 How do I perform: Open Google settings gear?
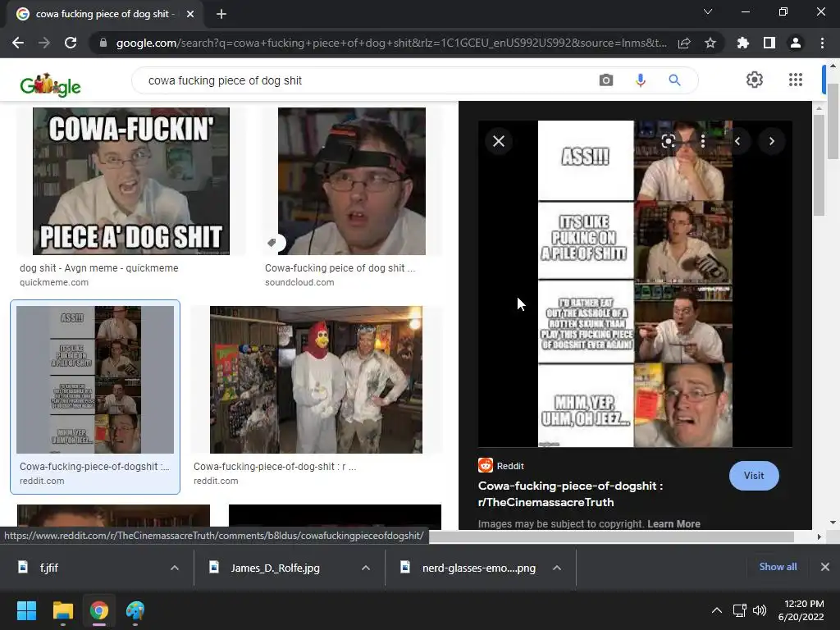755,80
